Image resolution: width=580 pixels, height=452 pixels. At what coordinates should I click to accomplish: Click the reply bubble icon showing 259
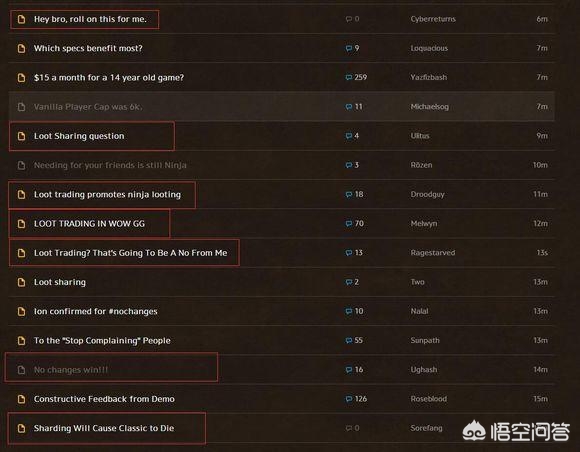tap(348, 77)
